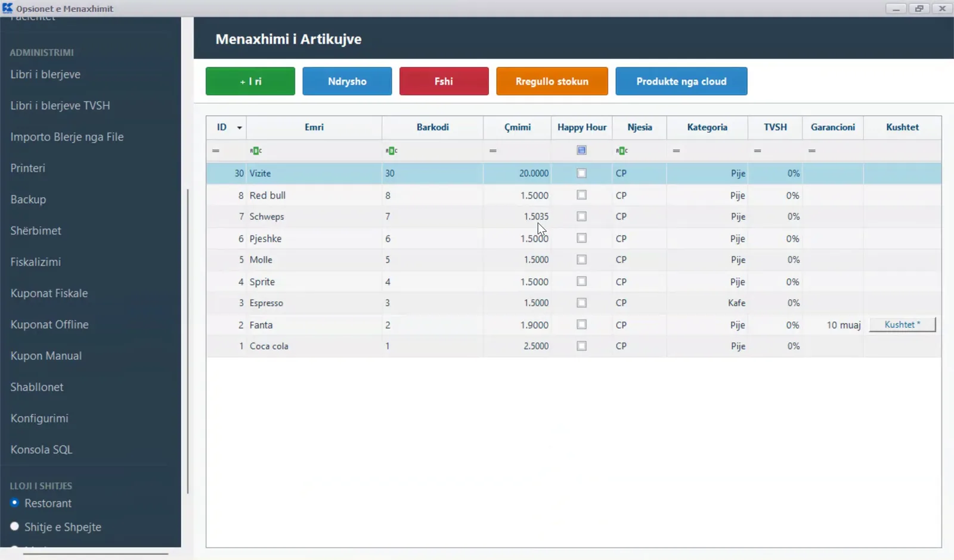Viewport: 954px width, 560px height.
Task: Open Konsola SQL in the sidebar
Action: pos(41,449)
